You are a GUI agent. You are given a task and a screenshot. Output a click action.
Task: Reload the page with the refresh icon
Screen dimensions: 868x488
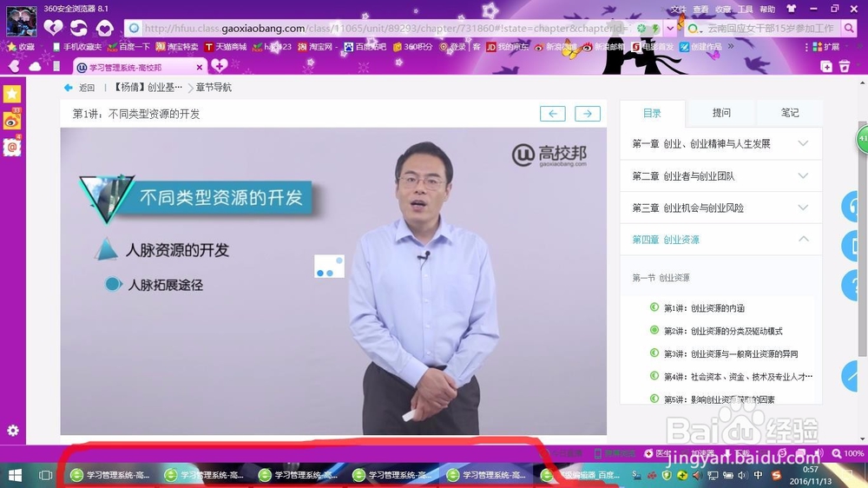79,28
